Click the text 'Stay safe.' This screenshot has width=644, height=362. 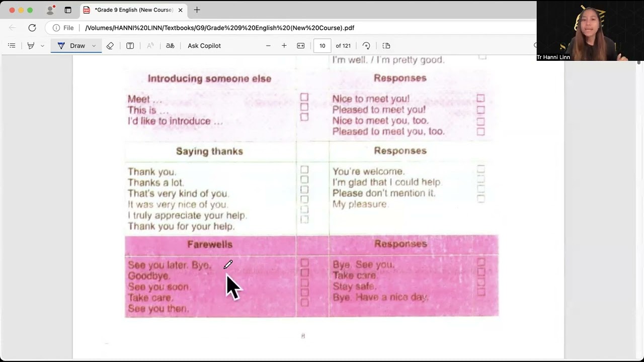(354, 287)
